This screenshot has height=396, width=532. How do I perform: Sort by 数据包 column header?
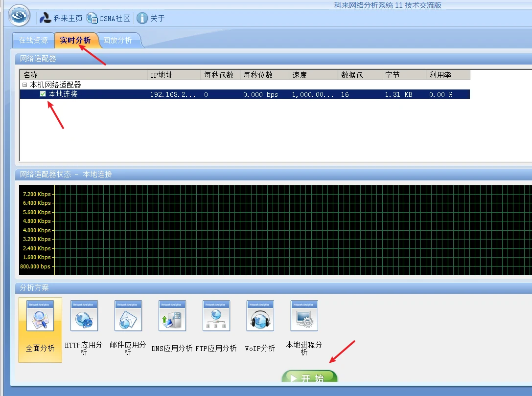[x=360, y=75]
